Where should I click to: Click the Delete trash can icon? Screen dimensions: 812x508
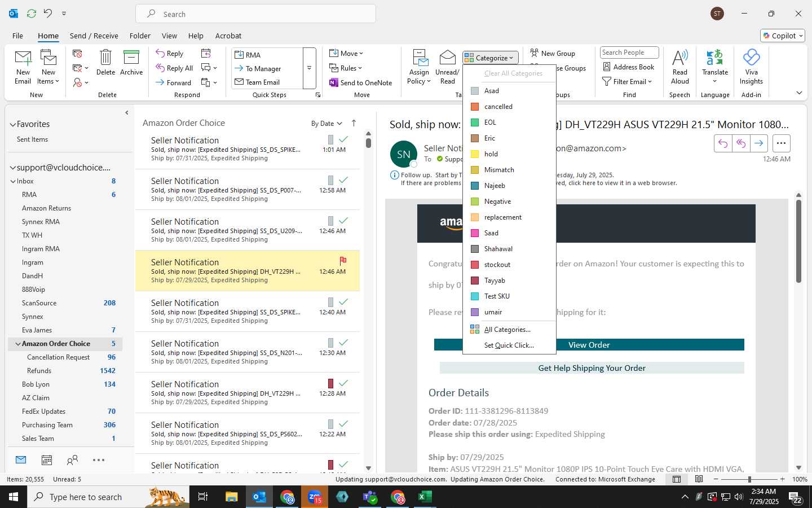[105, 58]
